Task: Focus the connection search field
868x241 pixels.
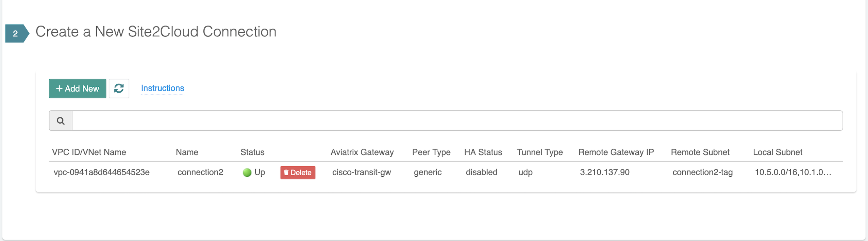Action: 457,121
